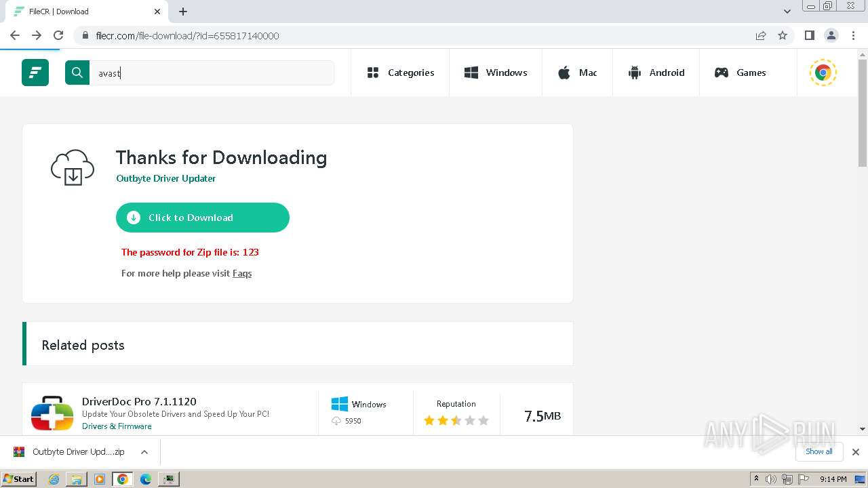The height and width of the screenshot is (488, 868).
Task: Open a new browser tab
Action: coord(183,12)
